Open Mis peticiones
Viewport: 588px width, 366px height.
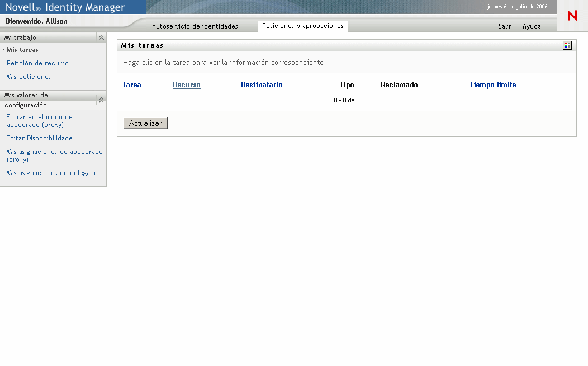pyautogui.click(x=29, y=77)
